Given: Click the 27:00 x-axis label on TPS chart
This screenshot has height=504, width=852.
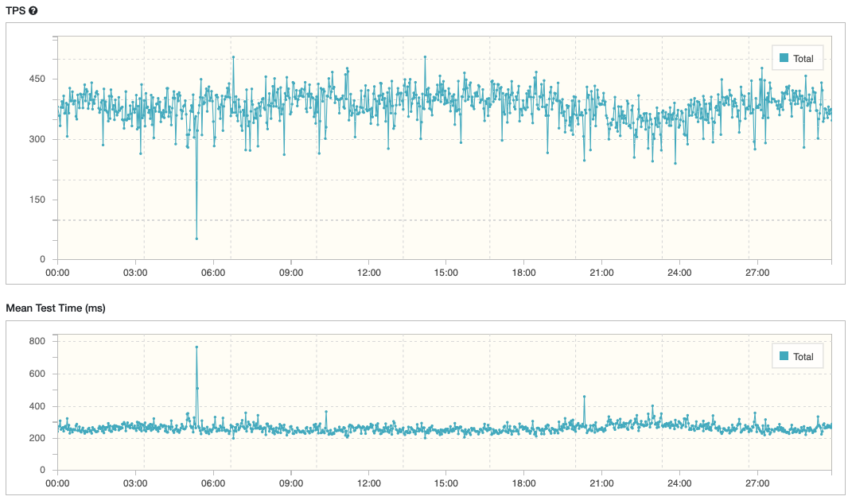Looking at the screenshot, I should [757, 273].
